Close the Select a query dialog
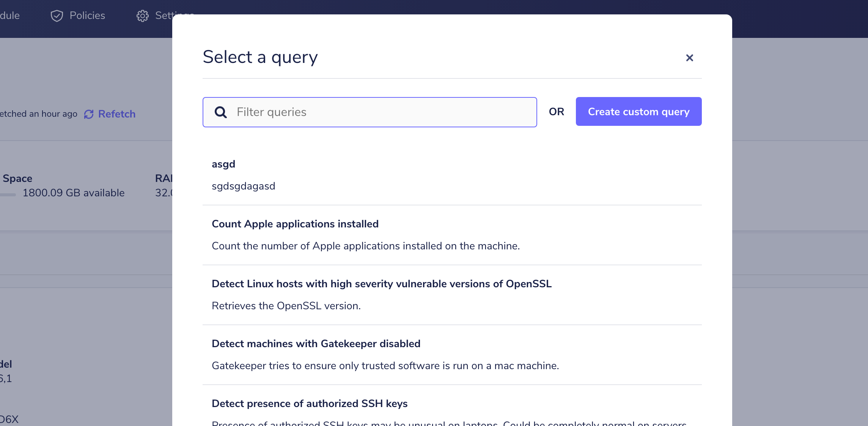 [689, 58]
